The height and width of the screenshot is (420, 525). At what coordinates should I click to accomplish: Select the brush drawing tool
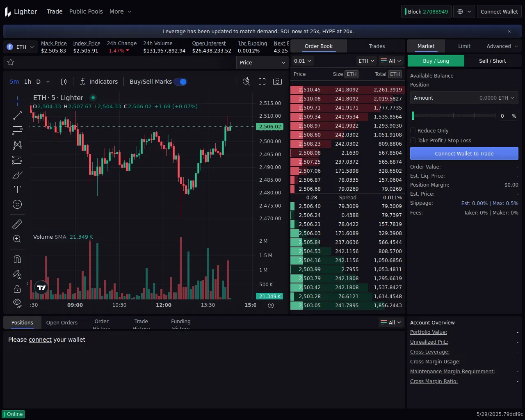click(17, 175)
